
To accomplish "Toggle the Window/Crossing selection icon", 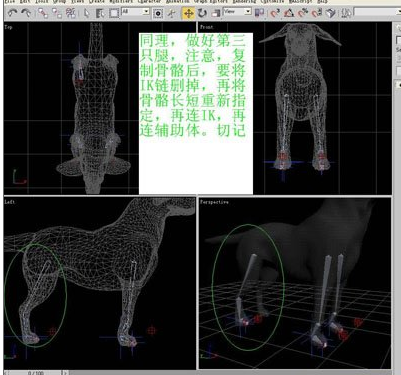I will 158,13.
